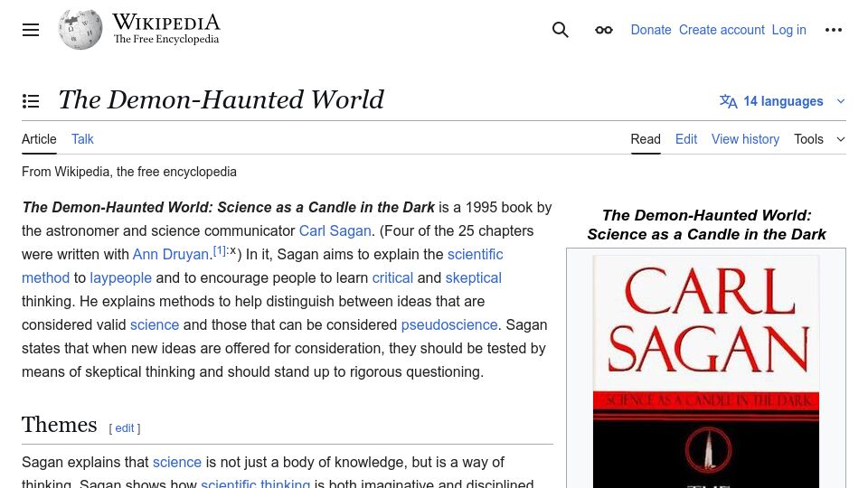Click Create account link
The image size is (868, 488).
722,30
